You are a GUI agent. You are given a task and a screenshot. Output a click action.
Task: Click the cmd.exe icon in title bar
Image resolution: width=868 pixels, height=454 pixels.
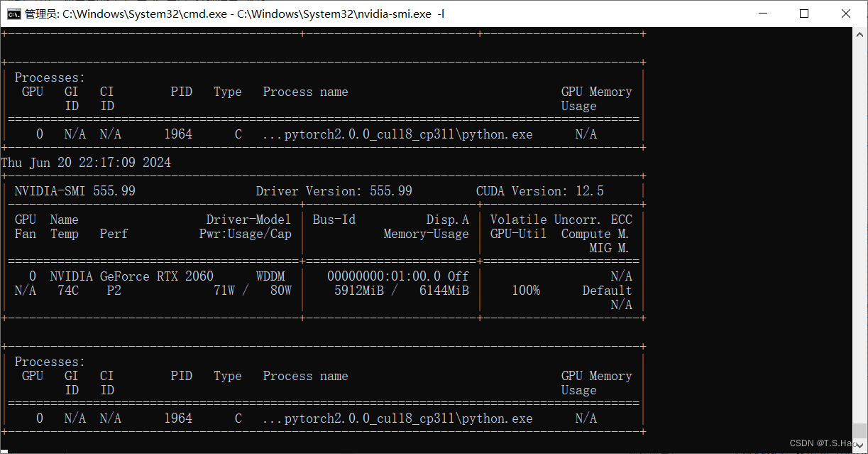click(13, 13)
